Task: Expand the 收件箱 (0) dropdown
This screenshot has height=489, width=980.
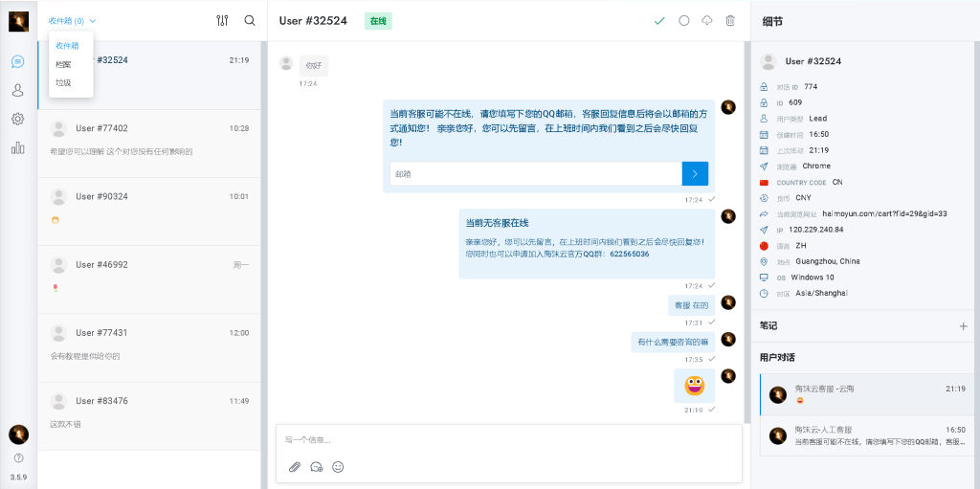Action: (72, 21)
